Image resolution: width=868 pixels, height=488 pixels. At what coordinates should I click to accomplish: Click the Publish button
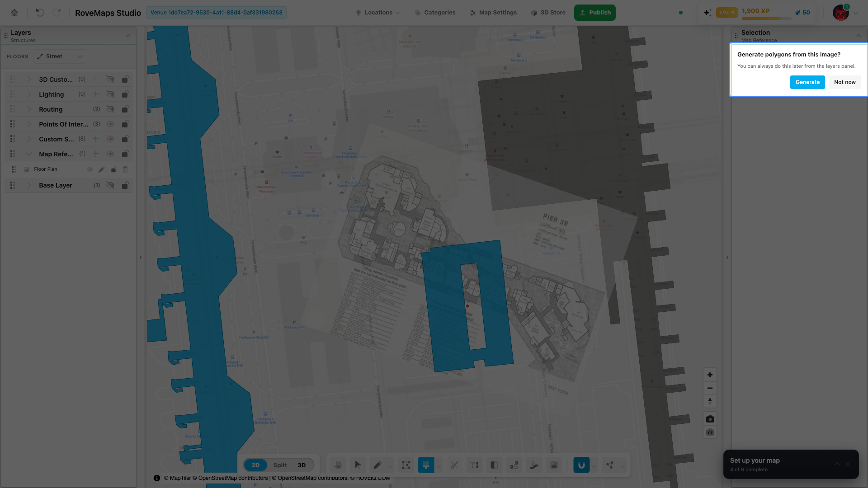(x=595, y=13)
